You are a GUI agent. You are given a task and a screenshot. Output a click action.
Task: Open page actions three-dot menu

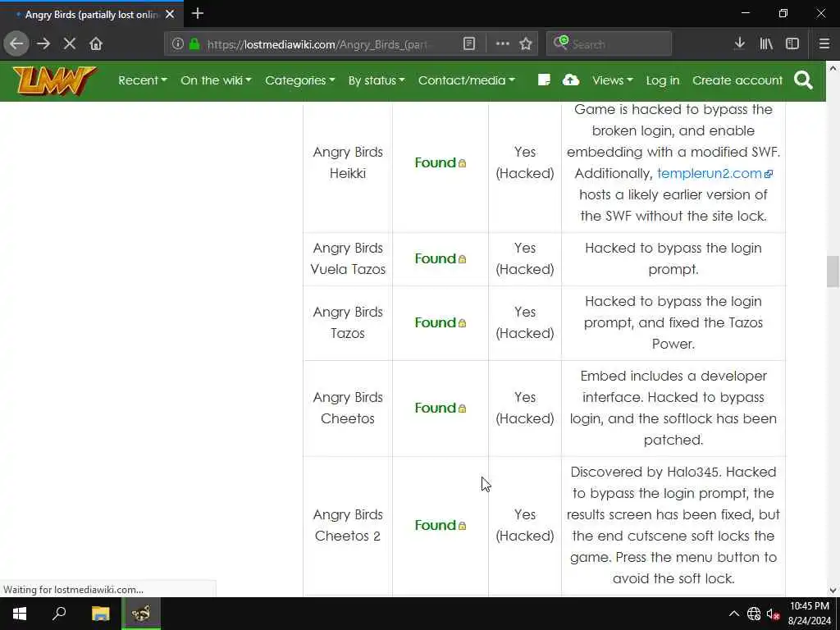point(503,43)
